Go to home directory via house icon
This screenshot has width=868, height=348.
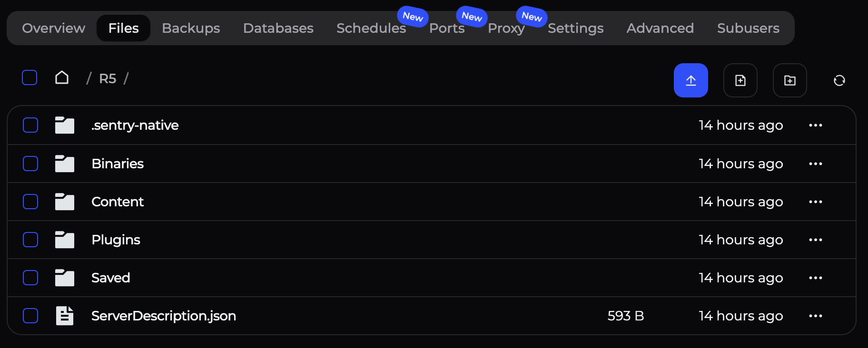coord(62,77)
